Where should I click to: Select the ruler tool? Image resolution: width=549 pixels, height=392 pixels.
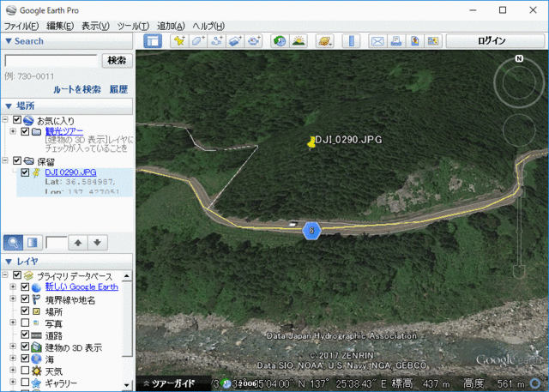[352, 41]
